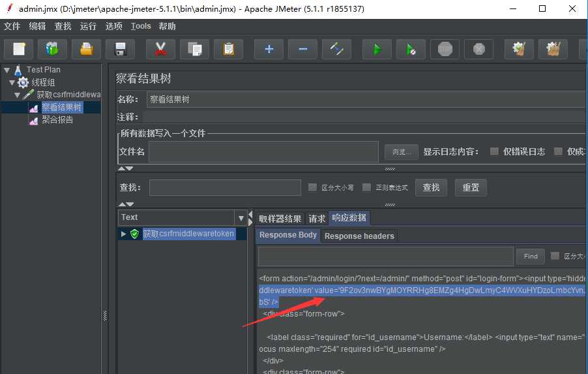Click the Stop test icon
The image size is (588, 374).
click(445, 49)
